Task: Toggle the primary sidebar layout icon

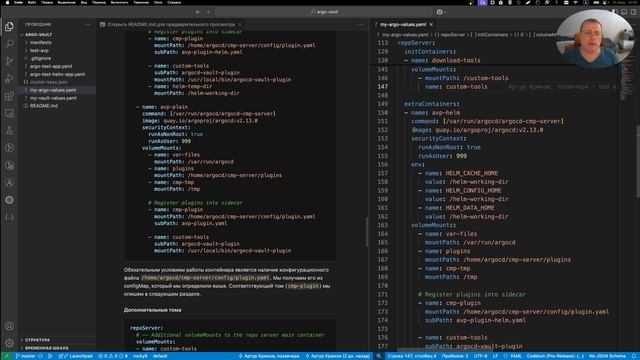Action: tap(615, 12)
